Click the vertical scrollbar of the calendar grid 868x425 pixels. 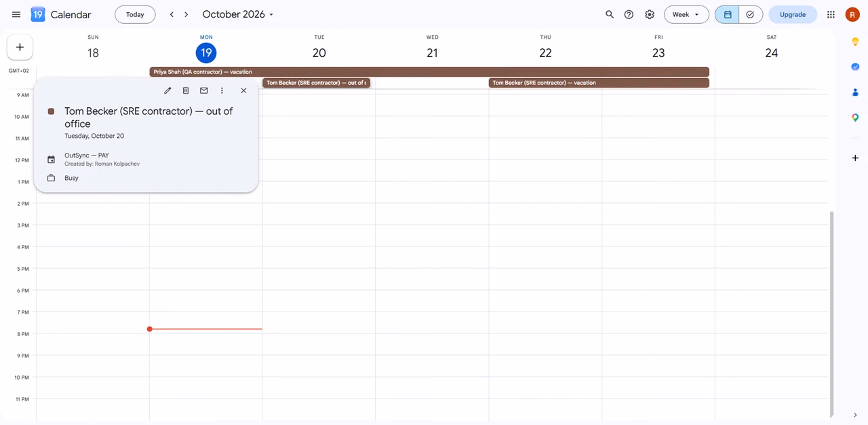[832, 313]
